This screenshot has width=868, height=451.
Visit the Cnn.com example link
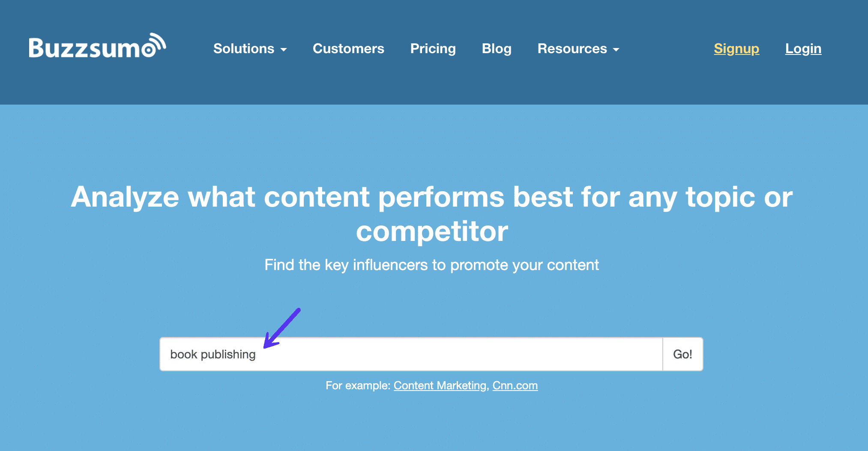[x=515, y=385]
